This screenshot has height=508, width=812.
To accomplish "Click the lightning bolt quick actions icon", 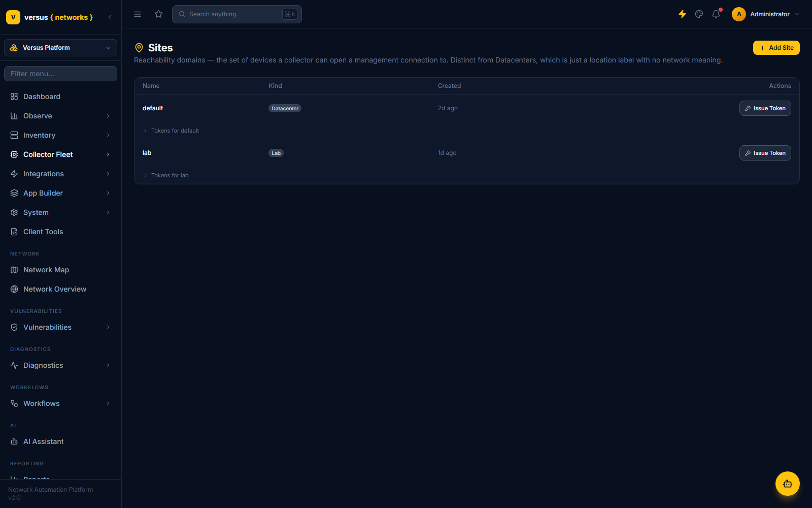I will coord(683,14).
